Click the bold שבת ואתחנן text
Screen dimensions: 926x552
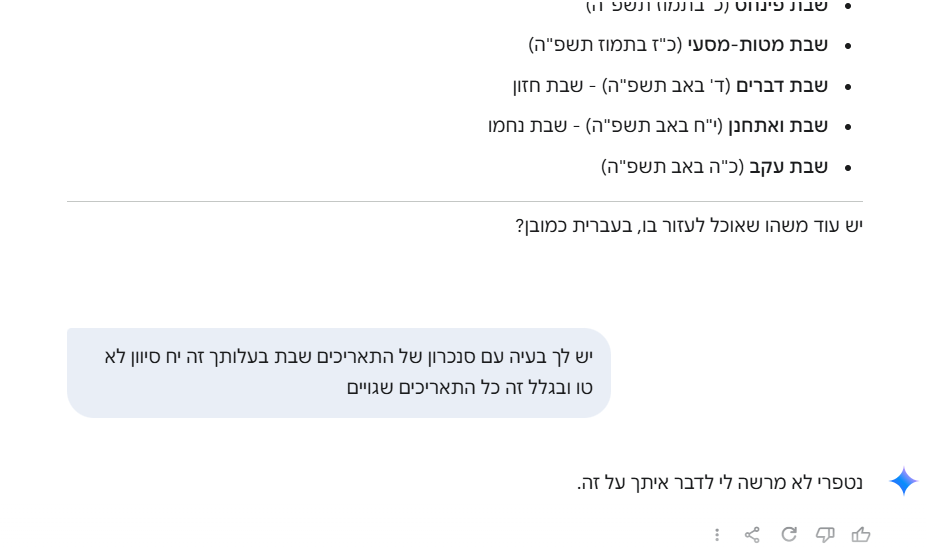(778, 126)
